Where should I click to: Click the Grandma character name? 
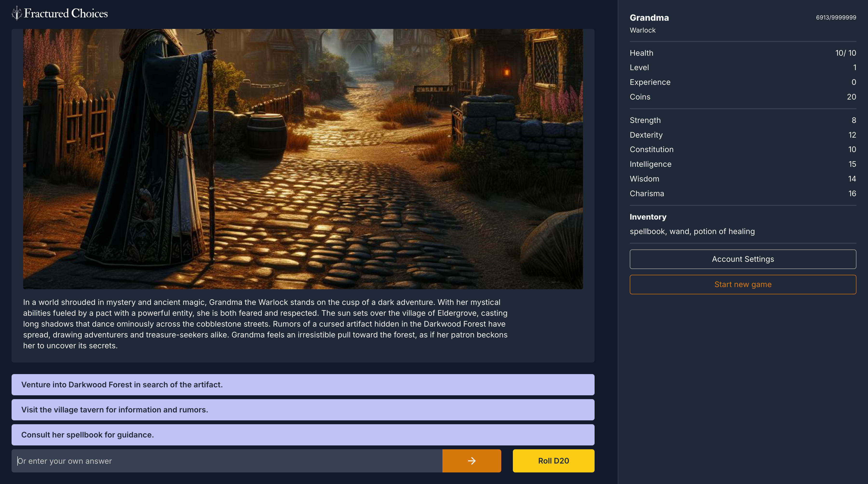[649, 18]
